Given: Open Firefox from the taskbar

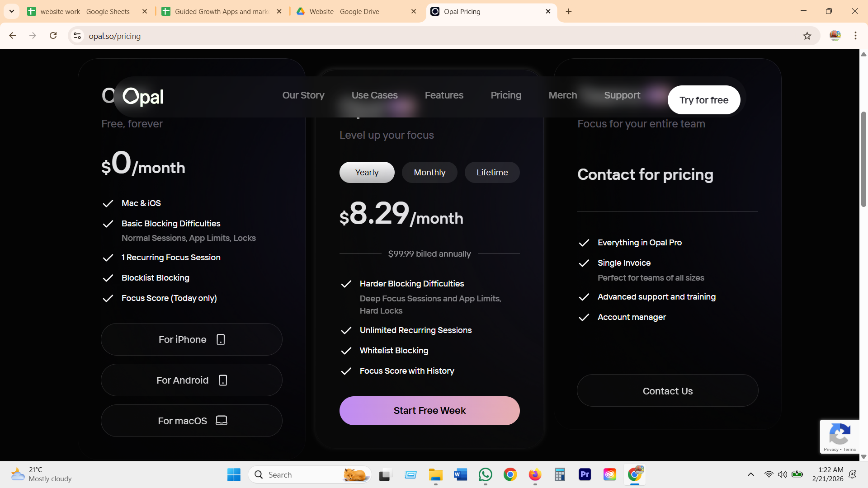Looking at the screenshot, I should point(535,474).
